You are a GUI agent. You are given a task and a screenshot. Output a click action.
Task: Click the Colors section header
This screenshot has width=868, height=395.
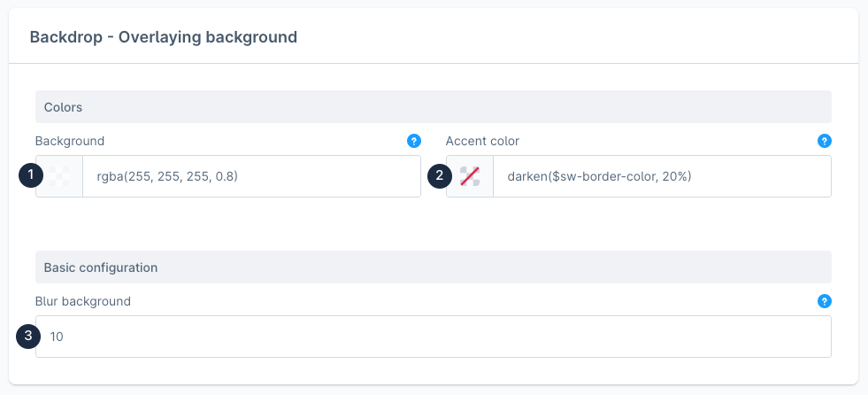tap(433, 107)
